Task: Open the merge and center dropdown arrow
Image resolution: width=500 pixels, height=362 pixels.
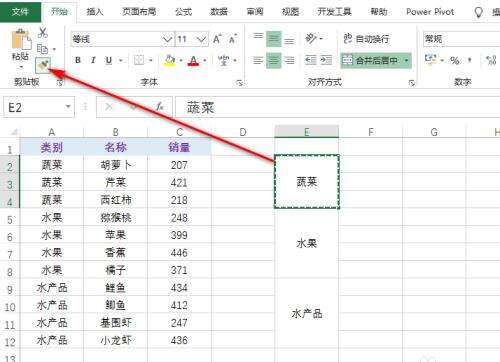Action: coord(406,60)
